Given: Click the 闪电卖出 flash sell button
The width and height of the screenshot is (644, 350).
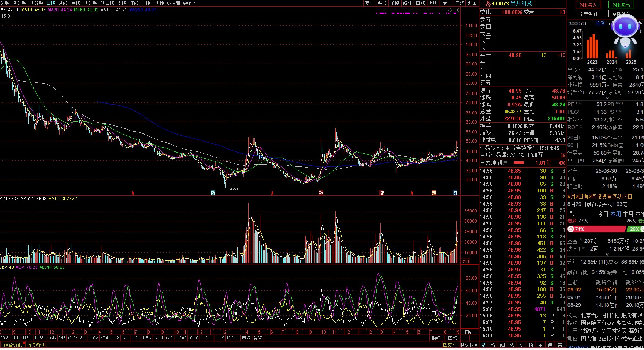Looking at the screenshot, I should [621, 5].
